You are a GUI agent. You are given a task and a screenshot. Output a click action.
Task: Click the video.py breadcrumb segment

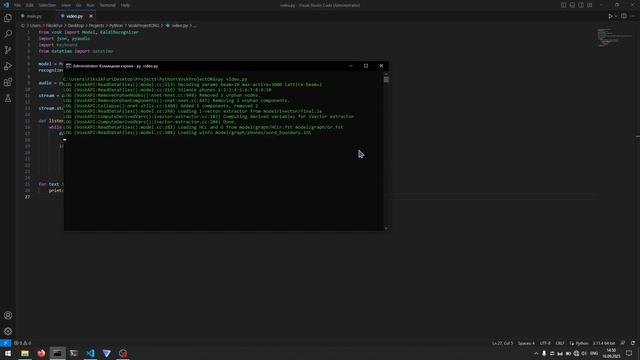tap(180, 25)
